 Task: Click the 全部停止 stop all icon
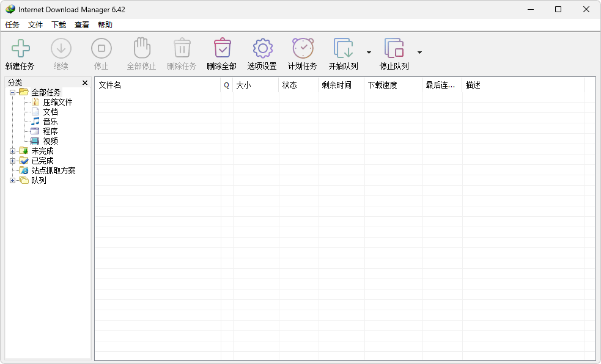[x=141, y=49]
